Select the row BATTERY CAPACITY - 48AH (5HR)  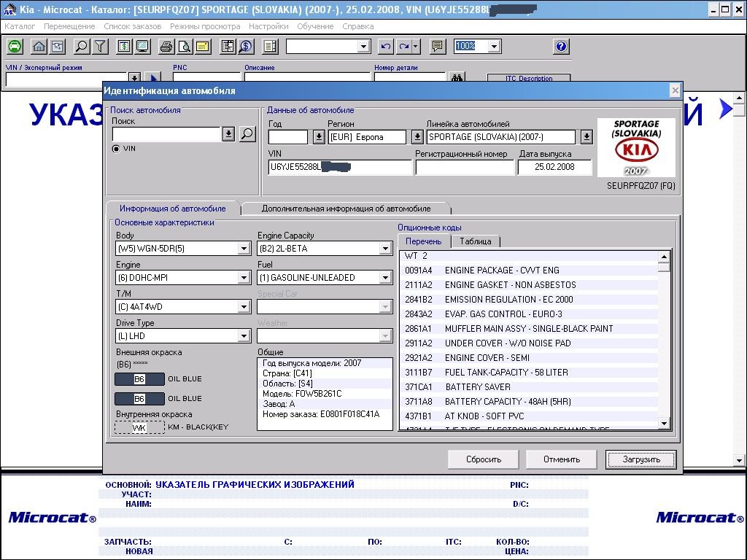coord(529,402)
